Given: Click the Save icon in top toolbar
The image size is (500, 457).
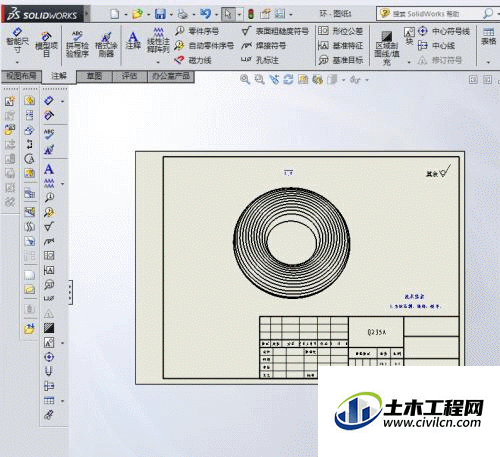Looking at the screenshot, I should pos(160,14).
